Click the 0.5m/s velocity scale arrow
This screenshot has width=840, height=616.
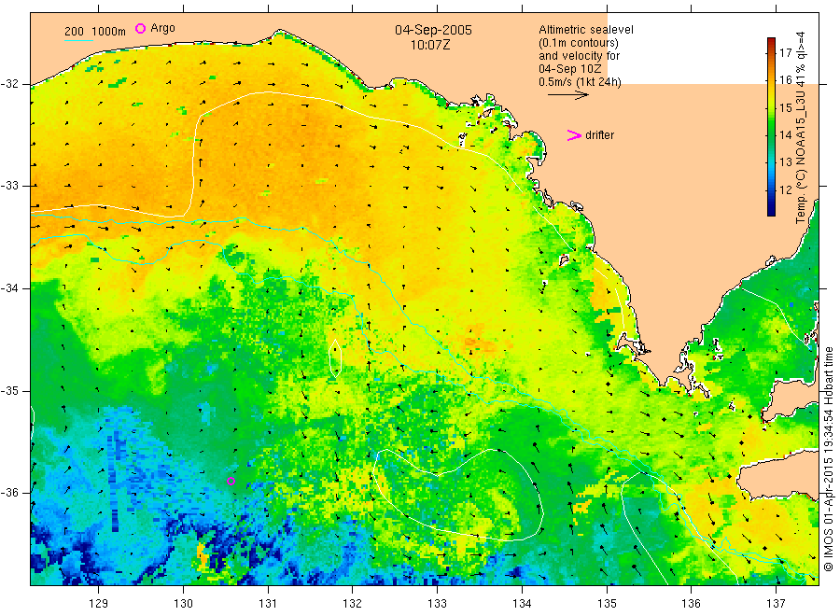coord(567,95)
